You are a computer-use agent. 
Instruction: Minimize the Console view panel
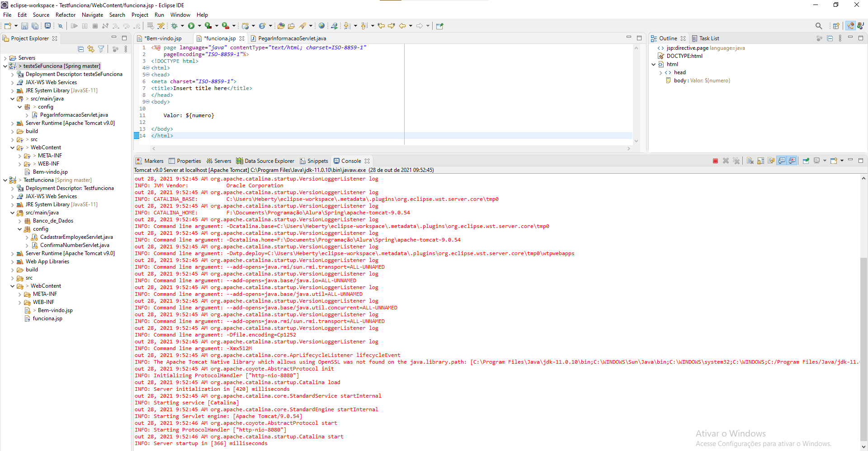(x=850, y=160)
